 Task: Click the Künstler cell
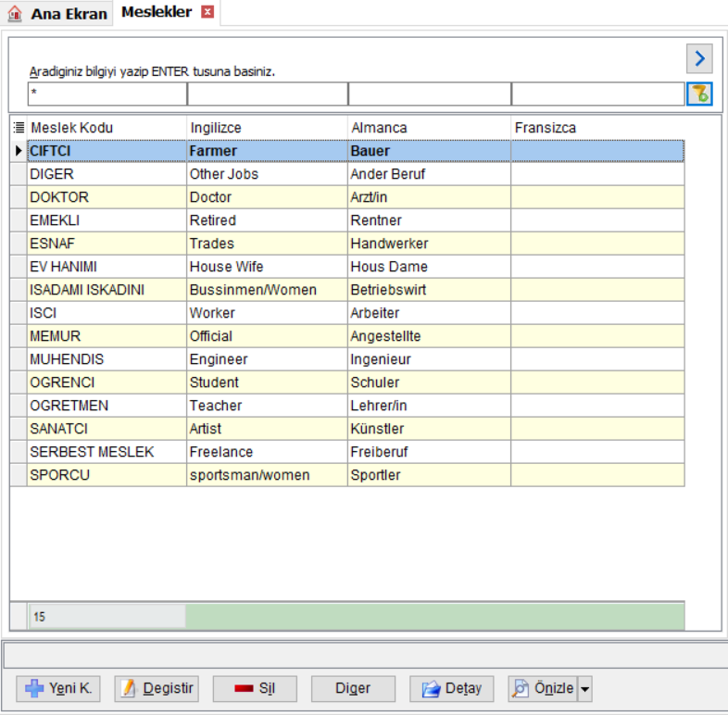[x=430, y=429]
